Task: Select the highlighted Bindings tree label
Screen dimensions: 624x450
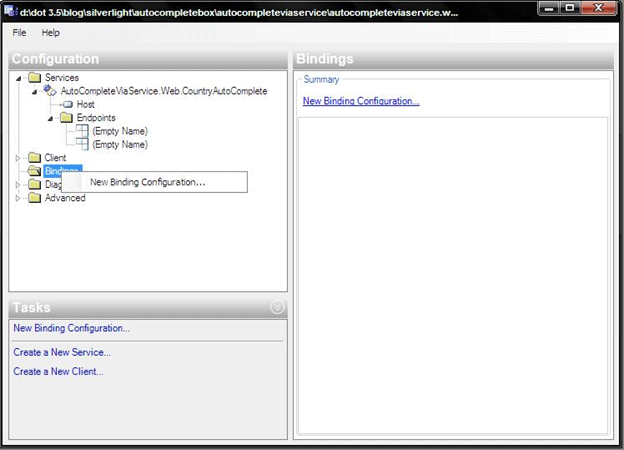Action: (63, 169)
